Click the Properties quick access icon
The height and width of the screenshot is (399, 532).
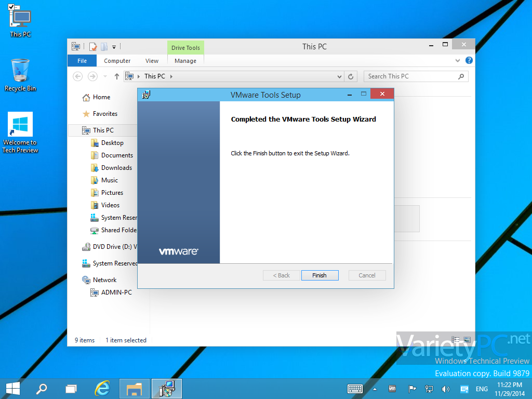(x=93, y=47)
